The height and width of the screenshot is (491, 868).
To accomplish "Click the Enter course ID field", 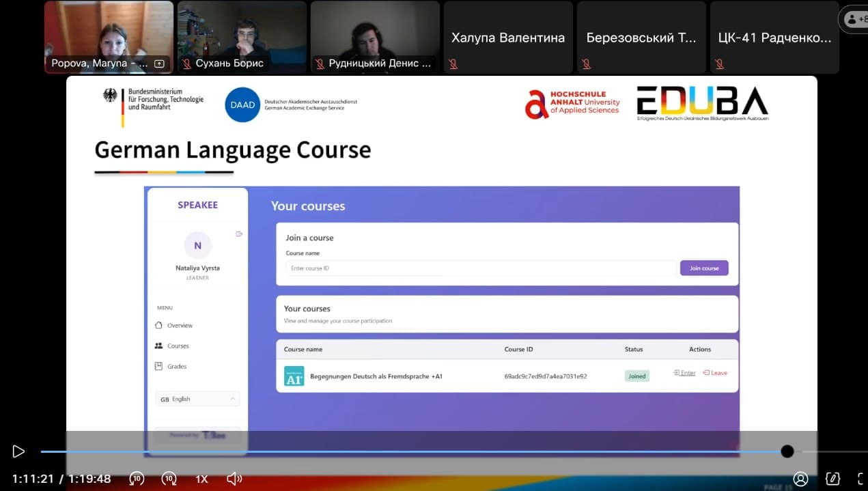I will 481,268.
